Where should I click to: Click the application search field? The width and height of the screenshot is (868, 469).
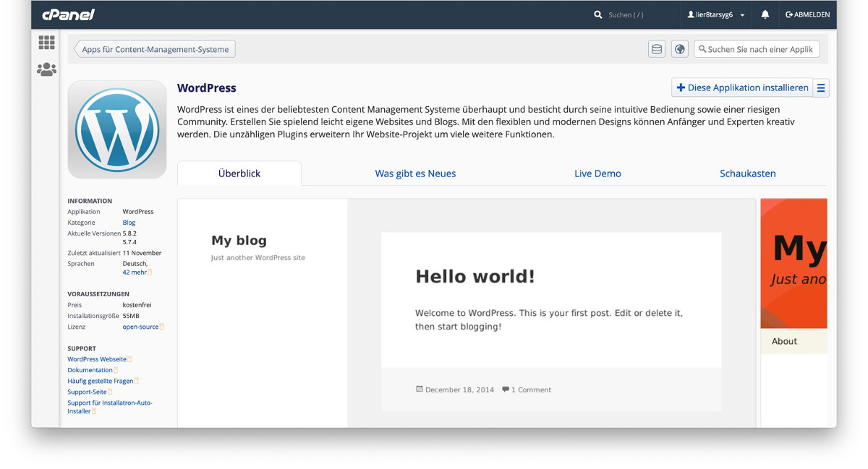tap(757, 49)
